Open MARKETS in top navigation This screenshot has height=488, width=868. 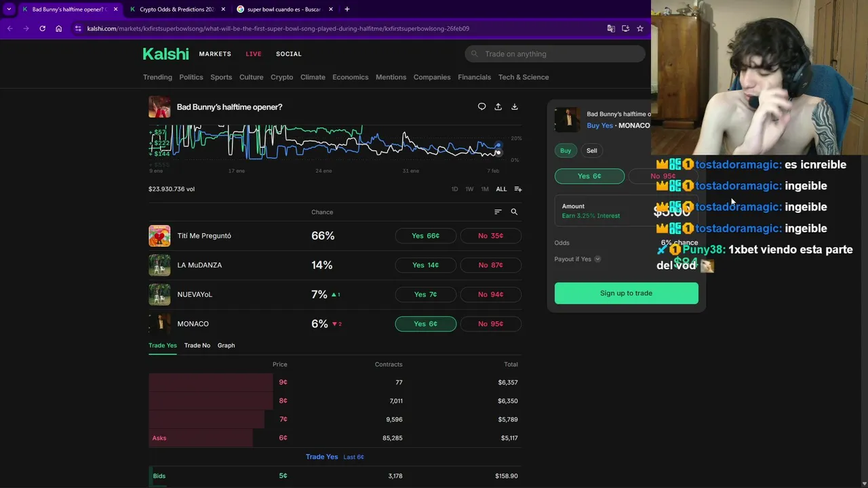pos(215,54)
